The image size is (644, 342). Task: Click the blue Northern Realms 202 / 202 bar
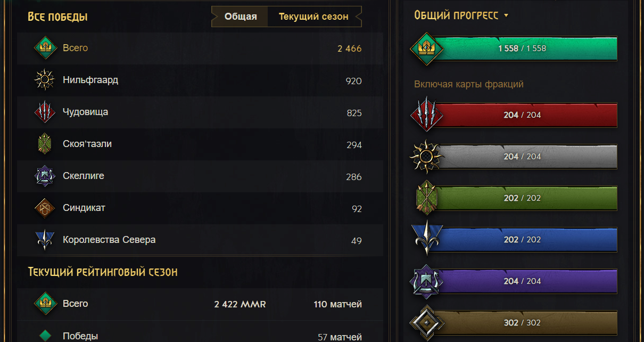(527, 240)
